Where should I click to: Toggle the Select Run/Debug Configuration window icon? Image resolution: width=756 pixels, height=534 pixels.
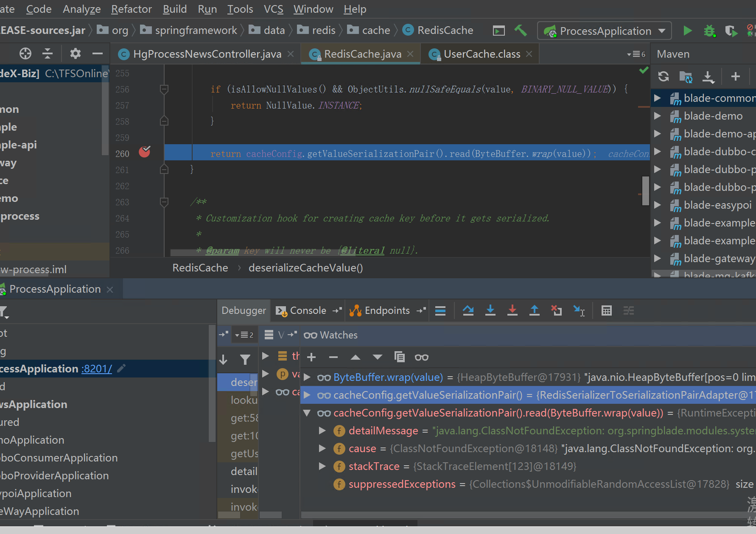click(499, 31)
